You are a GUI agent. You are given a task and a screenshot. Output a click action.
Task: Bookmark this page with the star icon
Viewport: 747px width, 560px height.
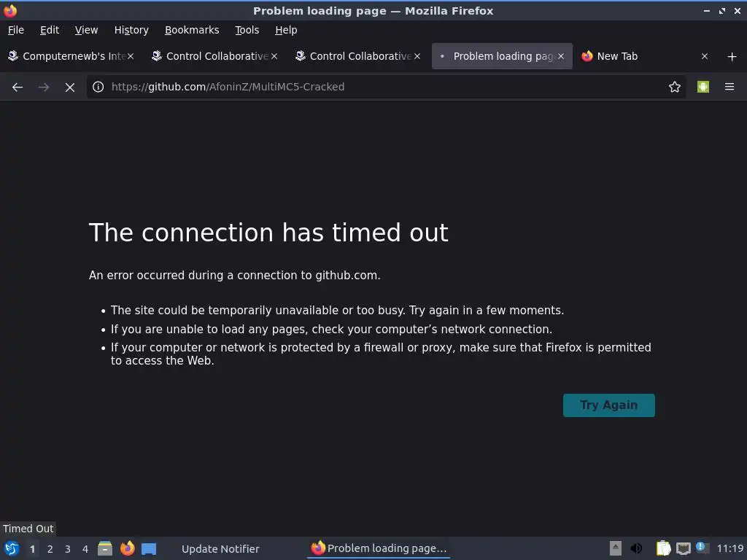click(674, 87)
